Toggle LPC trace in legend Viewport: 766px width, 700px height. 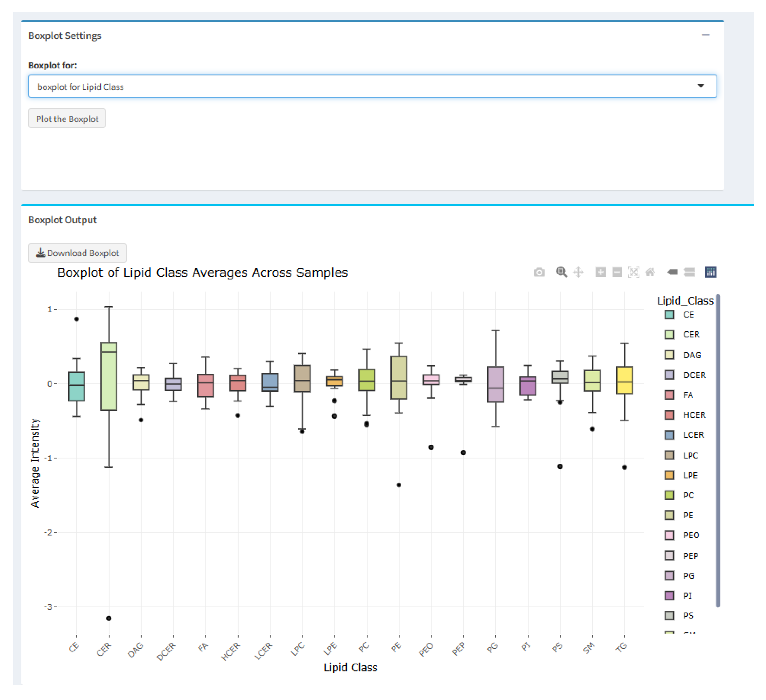pos(682,455)
